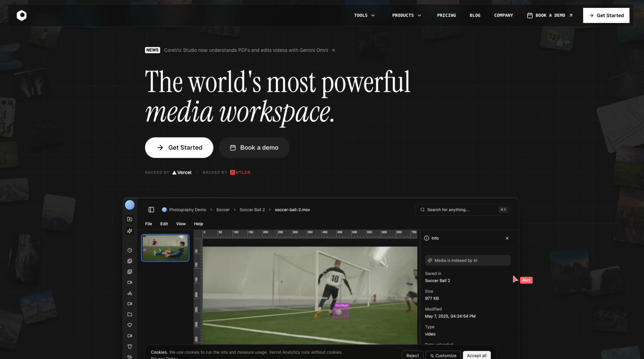The width and height of the screenshot is (644, 359).
Task: Open the Blog page
Action: click(475, 15)
